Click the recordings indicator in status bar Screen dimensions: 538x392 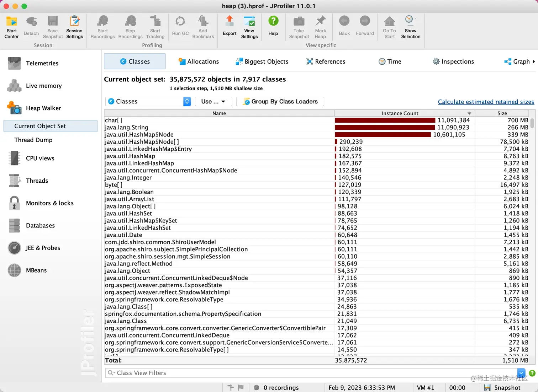pyautogui.click(x=276, y=388)
